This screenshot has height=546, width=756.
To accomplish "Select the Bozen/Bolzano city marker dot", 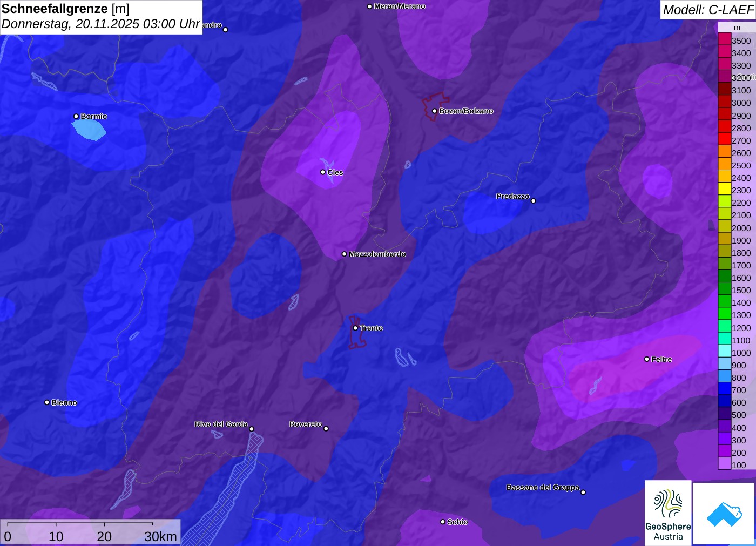I will coord(435,111).
